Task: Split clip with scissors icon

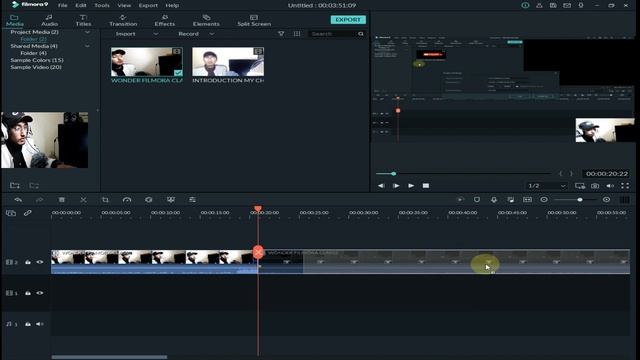Action: pyautogui.click(x=83, y=200)
